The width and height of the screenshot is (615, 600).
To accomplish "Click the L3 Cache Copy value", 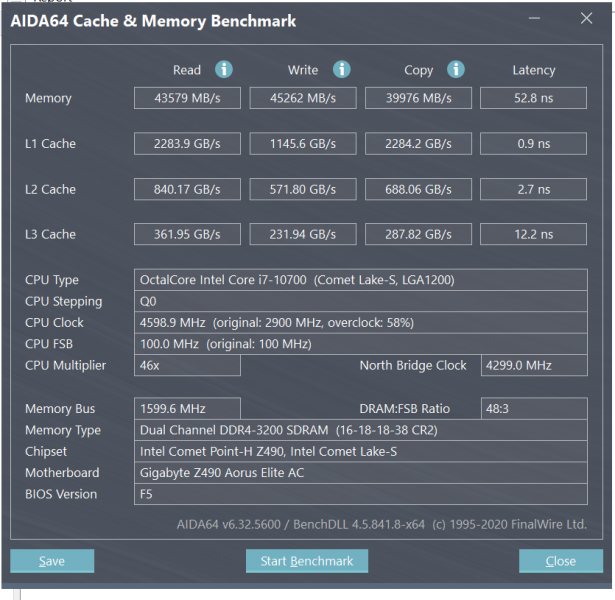I will click(x=419, y=235).
